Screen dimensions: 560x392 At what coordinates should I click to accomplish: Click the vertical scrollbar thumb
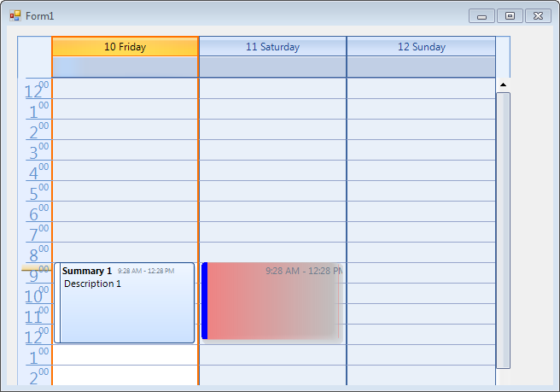tap(503, 231)
